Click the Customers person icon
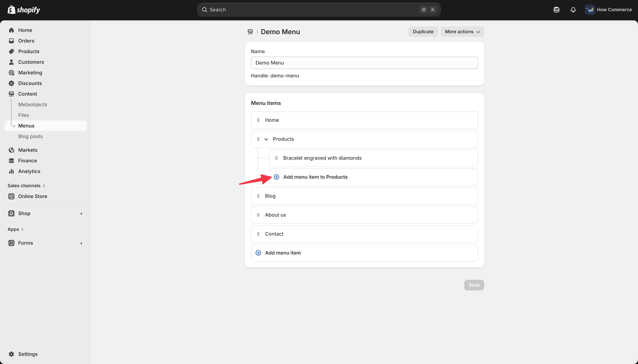This screenshot has width=638, height=364. tap(11, 62)
